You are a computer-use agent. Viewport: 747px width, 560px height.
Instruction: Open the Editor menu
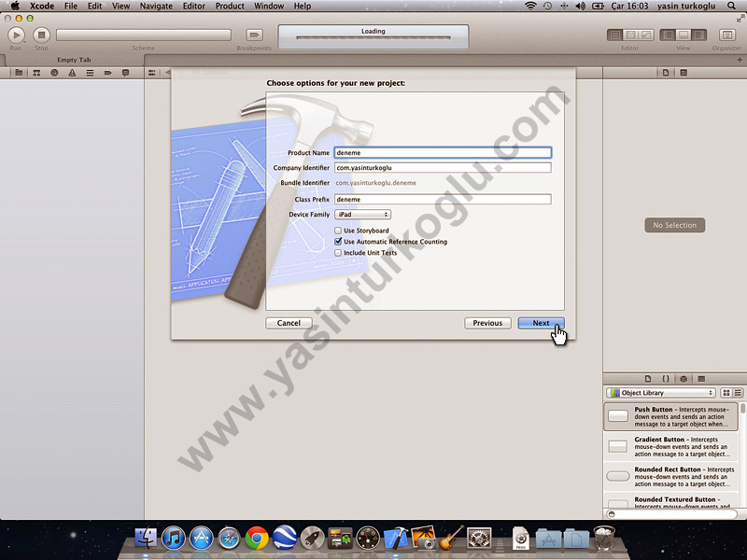(194, 7)
